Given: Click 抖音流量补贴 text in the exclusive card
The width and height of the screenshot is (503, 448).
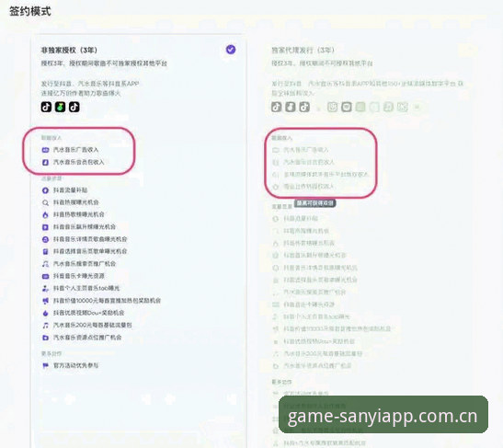Looking at the screenshot, I should pyautogui.click(x=301, y=219).
